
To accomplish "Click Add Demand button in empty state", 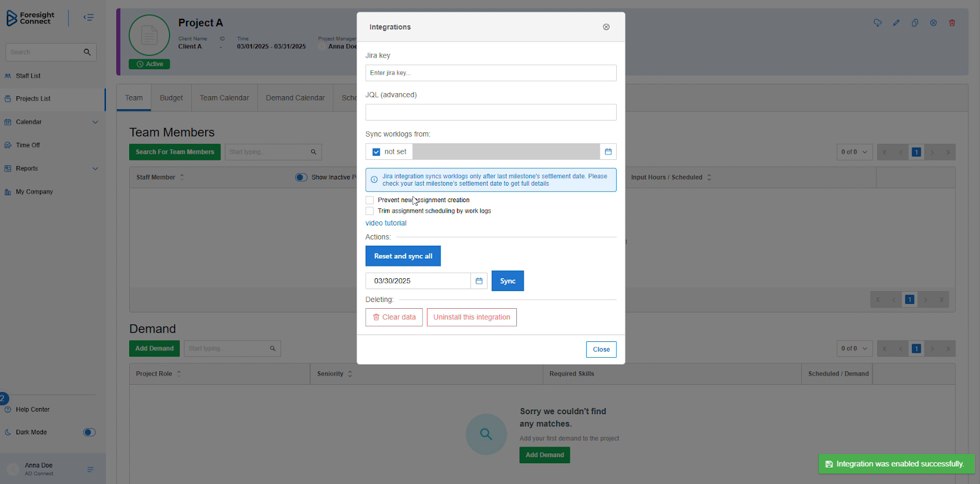I will tap(545, 455).
